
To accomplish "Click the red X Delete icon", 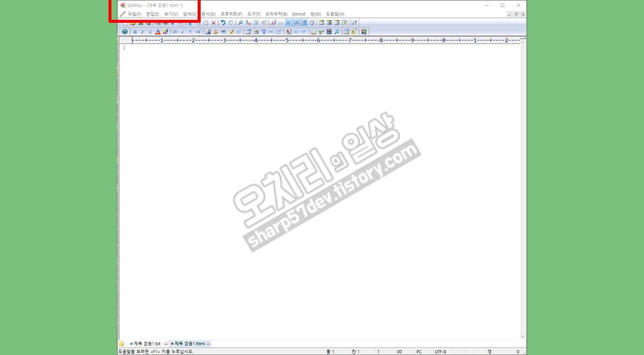I will point(214,23).
